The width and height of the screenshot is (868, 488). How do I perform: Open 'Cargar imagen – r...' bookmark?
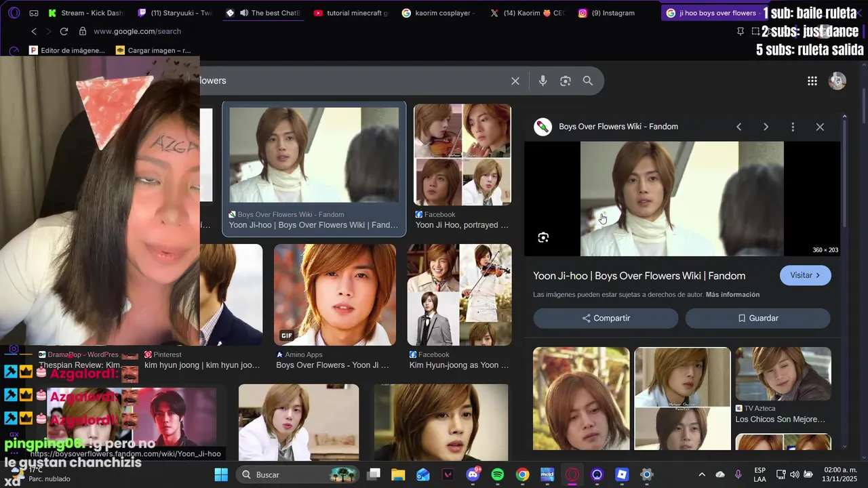point(153,50)
